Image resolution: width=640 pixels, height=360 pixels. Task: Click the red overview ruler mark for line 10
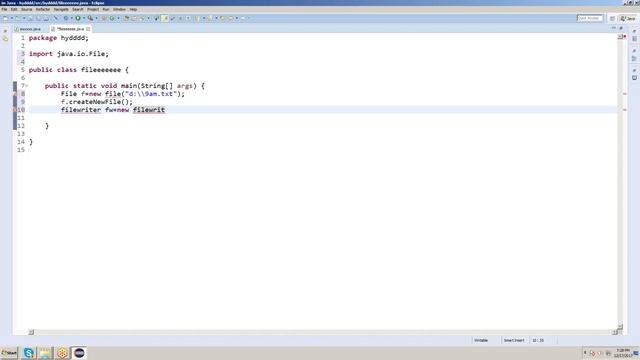[624, 110]
